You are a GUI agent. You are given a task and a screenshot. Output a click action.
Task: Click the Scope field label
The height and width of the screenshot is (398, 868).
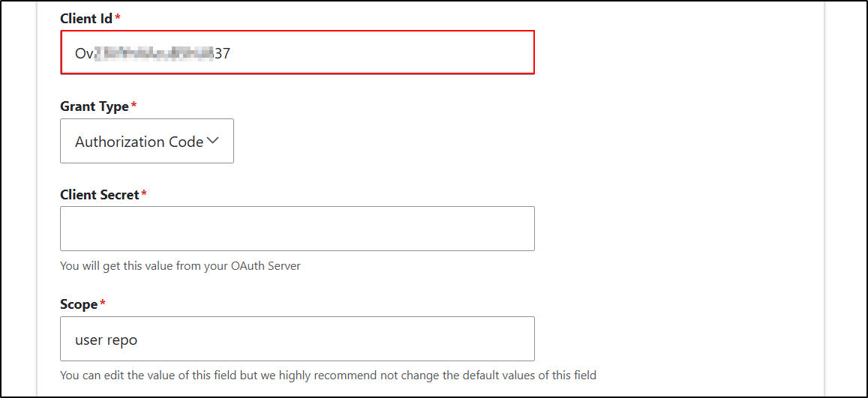click(x=79, y=304)
